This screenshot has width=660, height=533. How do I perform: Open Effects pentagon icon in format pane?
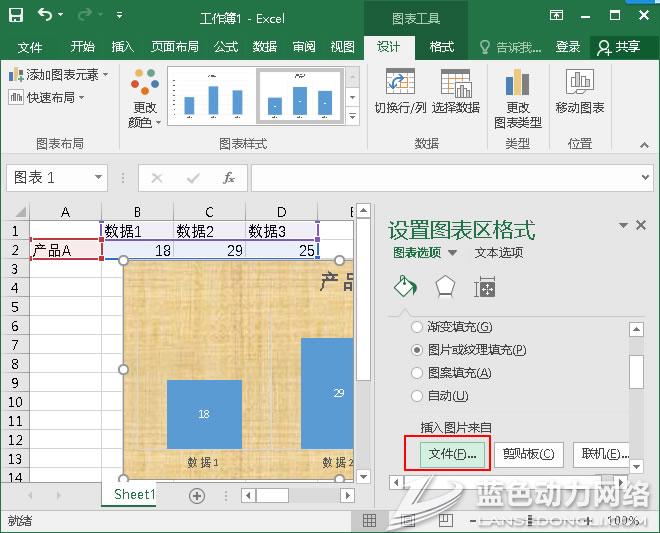pyautogui.click(x=444, y=287)
